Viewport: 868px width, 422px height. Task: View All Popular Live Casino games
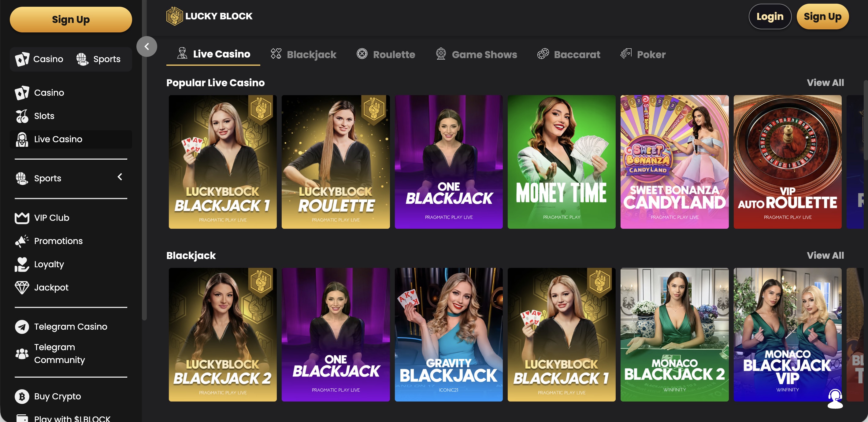click(x=825, y=83)
